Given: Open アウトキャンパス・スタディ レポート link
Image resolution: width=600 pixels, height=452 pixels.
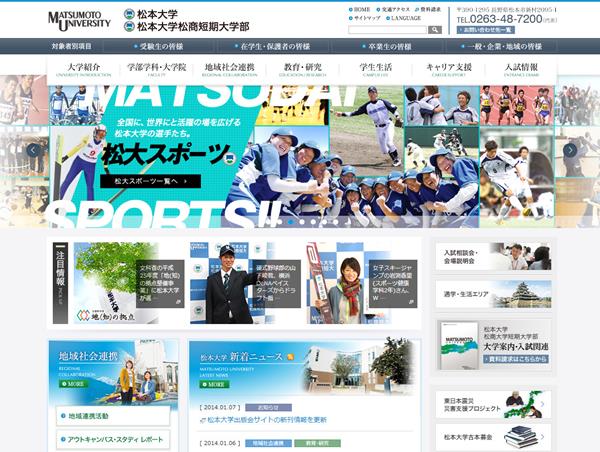Looking at the screenshot, I should [113, 439].
